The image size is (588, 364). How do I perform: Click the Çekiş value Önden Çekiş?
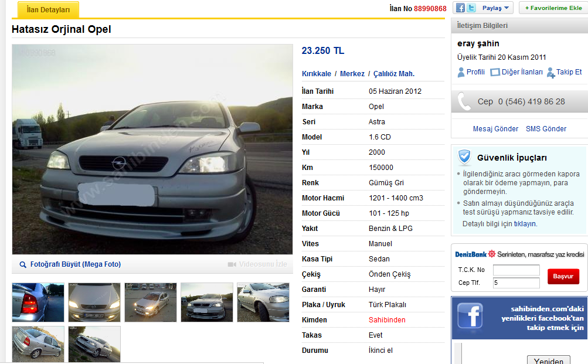point(390,274)
